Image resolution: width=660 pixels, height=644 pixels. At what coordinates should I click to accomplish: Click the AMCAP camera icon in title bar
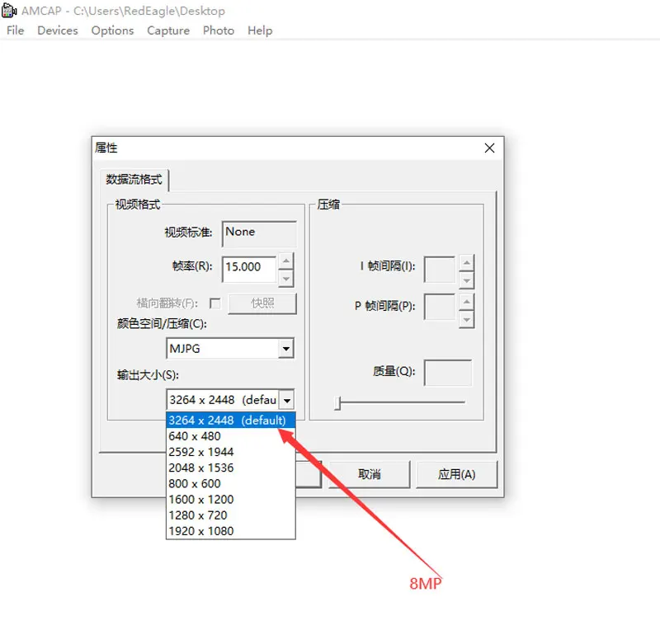coord(9,11)
